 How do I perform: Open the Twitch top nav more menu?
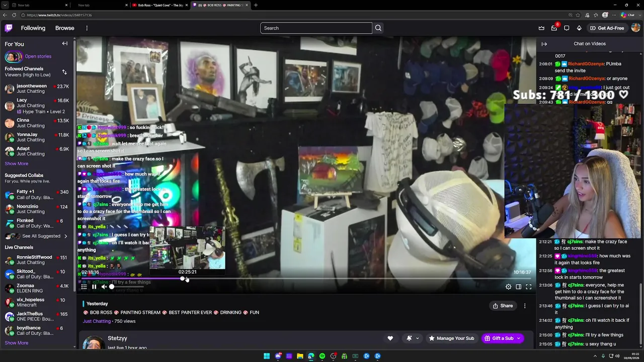click(x=87, y=28)
